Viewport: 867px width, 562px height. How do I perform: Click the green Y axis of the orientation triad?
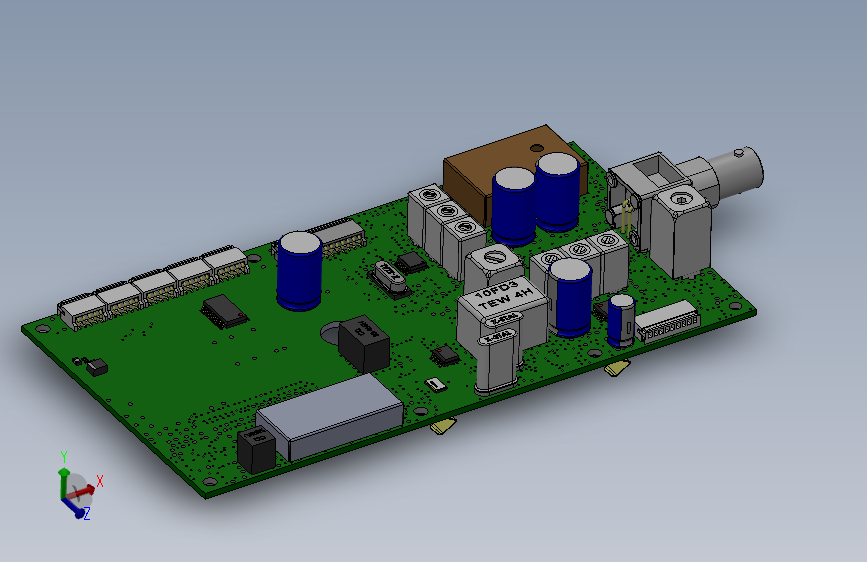pos(63,483)
